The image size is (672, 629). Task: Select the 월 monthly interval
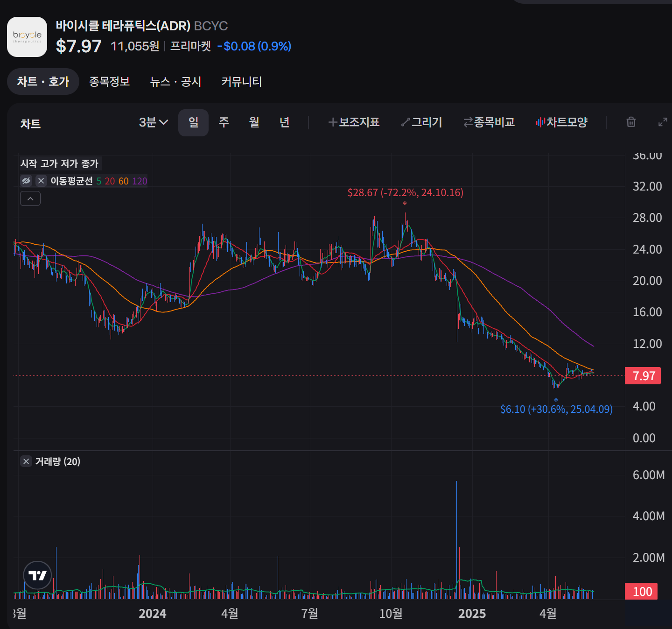(254, 122)
